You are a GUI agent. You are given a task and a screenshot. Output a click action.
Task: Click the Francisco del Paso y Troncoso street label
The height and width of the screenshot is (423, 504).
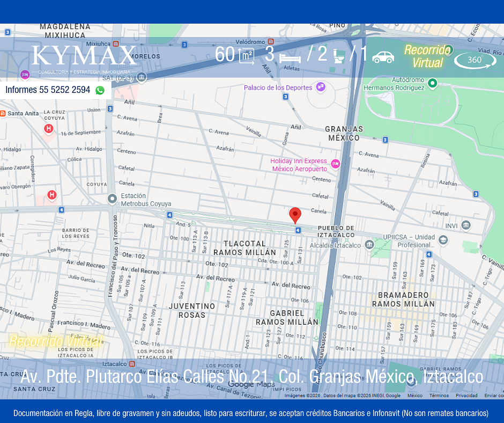point(113,256)
